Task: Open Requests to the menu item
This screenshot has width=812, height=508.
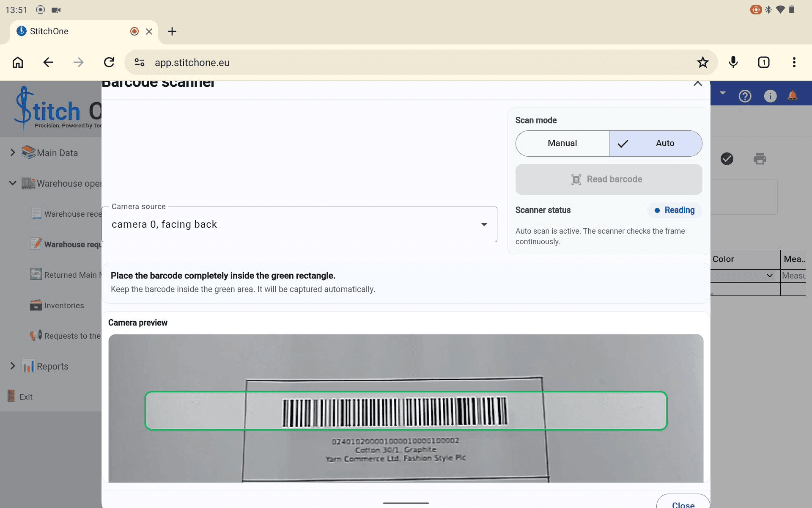Action: point(72,336)
